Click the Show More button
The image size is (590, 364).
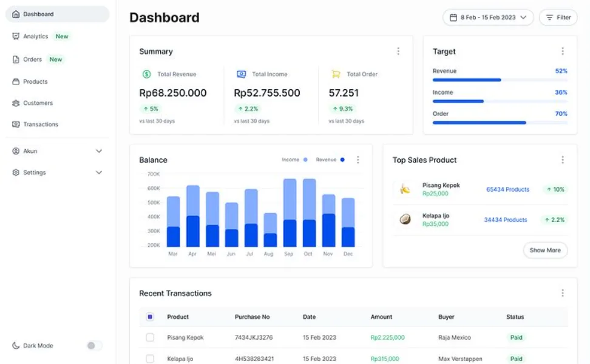coord(545,250)
